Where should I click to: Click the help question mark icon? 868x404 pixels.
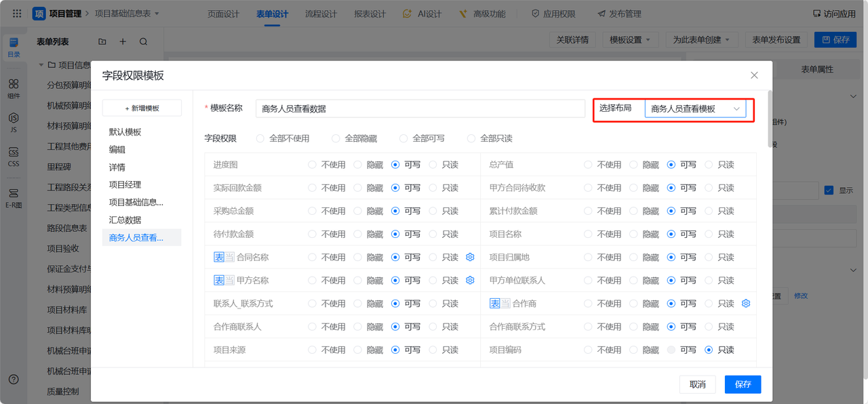[x=14, y=379]
